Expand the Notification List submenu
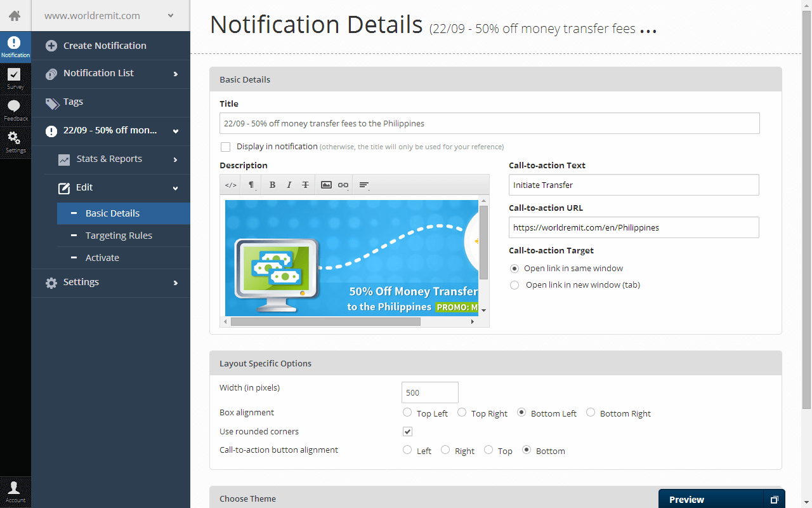This screenshot has height=508, width=812. tap(111, 74)
